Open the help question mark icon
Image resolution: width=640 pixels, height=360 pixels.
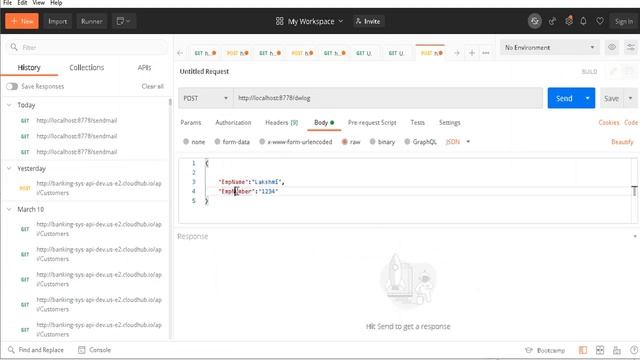coord(634,350)
